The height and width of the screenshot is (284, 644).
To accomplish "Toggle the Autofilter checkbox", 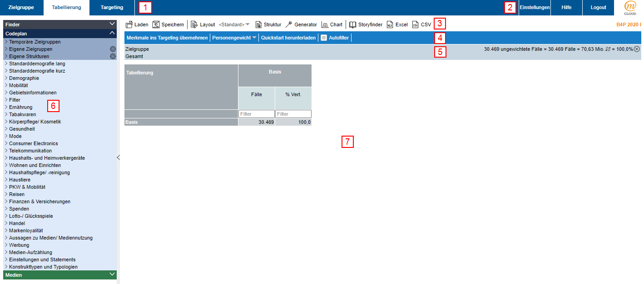I will [324, 38].
